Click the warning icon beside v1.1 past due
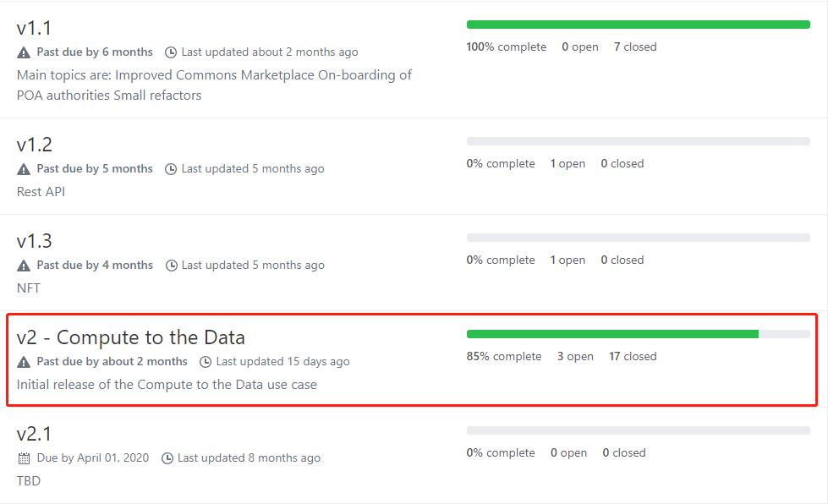Viewport: 828px width, 504px height. click(x=24, y=52)
